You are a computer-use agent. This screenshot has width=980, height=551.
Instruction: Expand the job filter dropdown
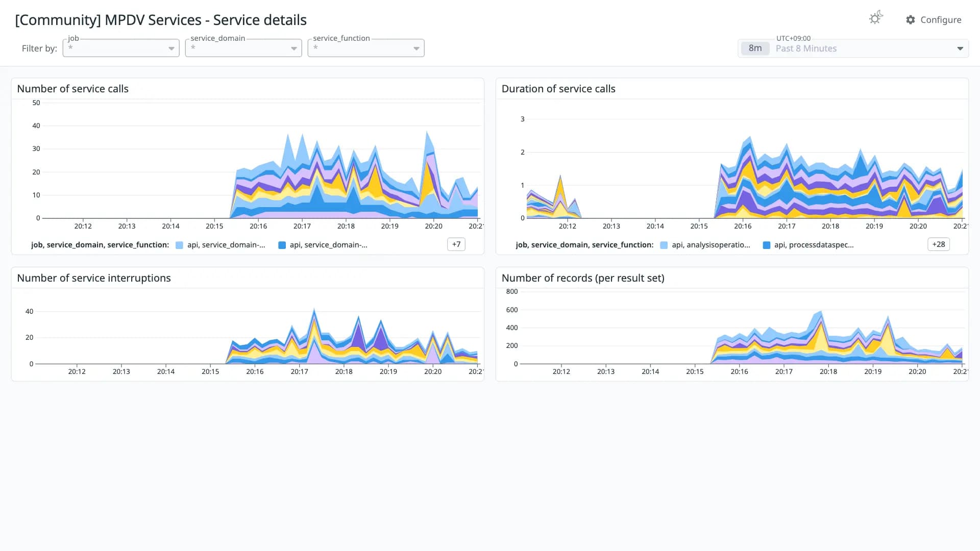121,48
